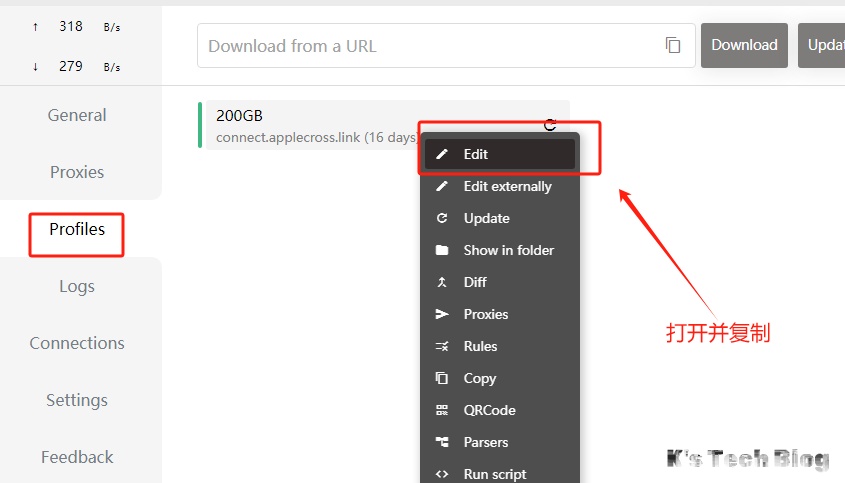
Task: Click the Proxies paper-plane icon
Action: tap(442, 314)
